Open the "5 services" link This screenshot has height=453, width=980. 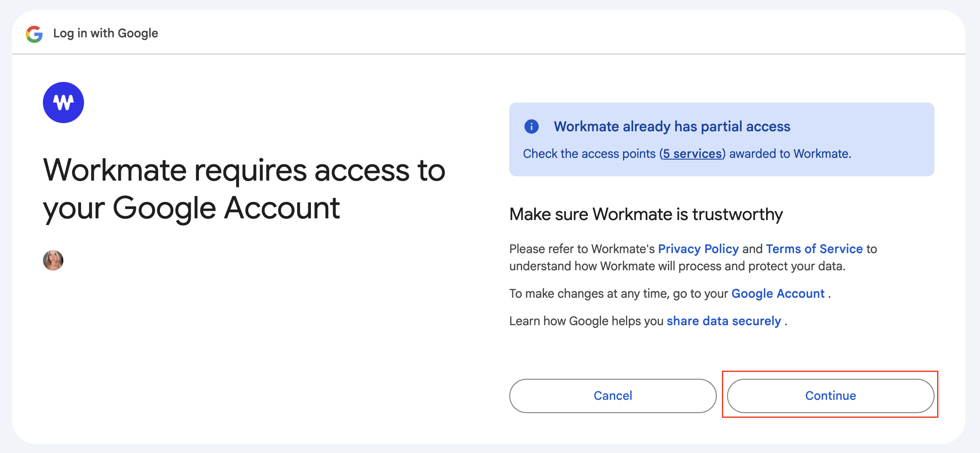(692, 154)
